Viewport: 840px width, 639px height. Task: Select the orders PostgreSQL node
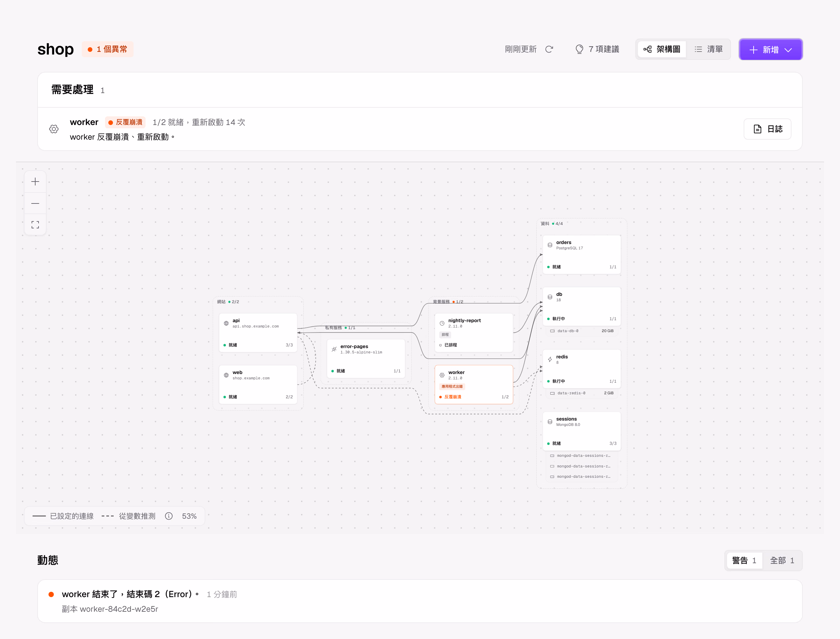click(x=582, y=254)
